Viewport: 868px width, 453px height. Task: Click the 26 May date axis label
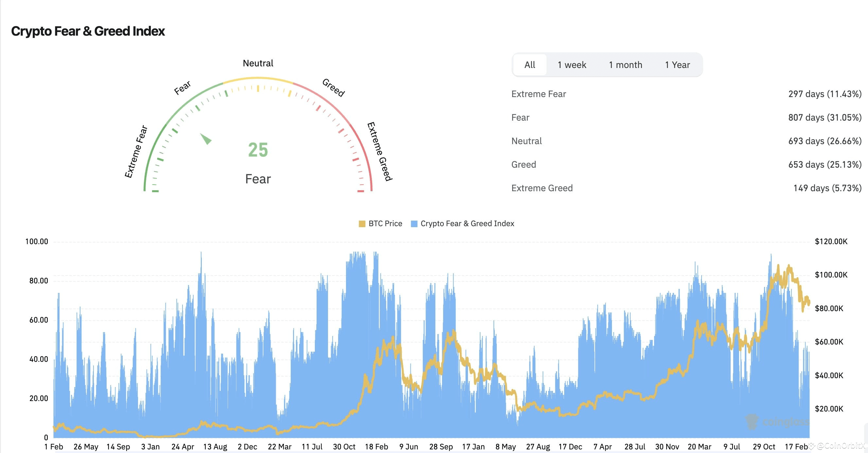pos(86,447)
